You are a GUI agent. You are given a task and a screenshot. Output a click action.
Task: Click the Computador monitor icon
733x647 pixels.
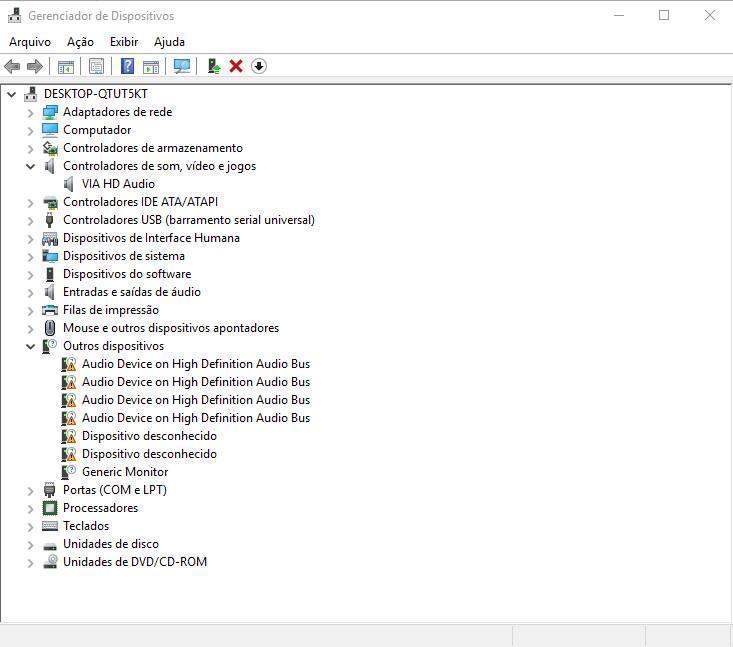pyautogui.click(x=50, y=130)
